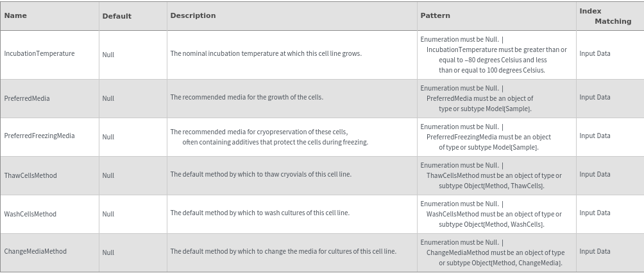Click the Pattern column header
Viewport: 644px width, 273px height.
click(x=435, y=15)
